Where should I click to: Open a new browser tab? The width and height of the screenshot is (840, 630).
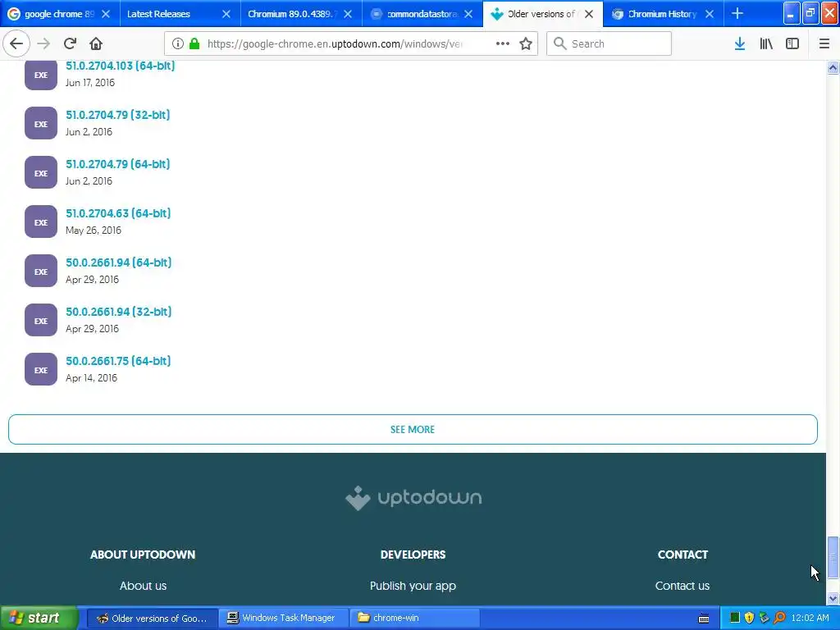737,13
